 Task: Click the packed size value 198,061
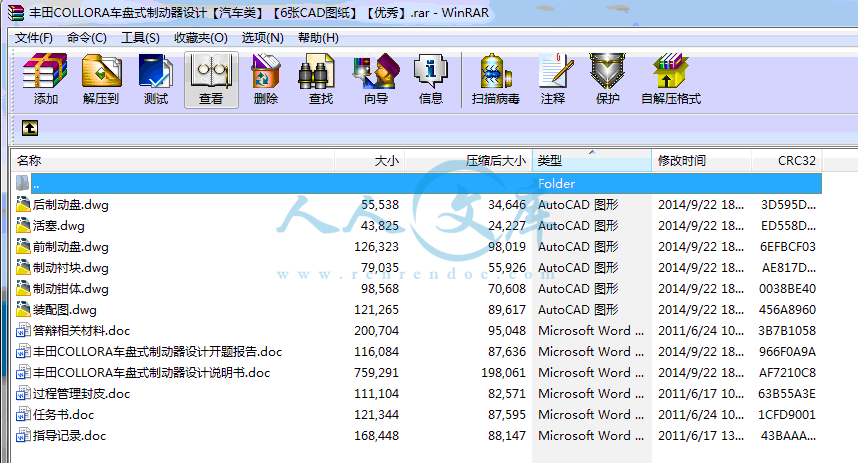pyautogui.click(x=503, y=372)
